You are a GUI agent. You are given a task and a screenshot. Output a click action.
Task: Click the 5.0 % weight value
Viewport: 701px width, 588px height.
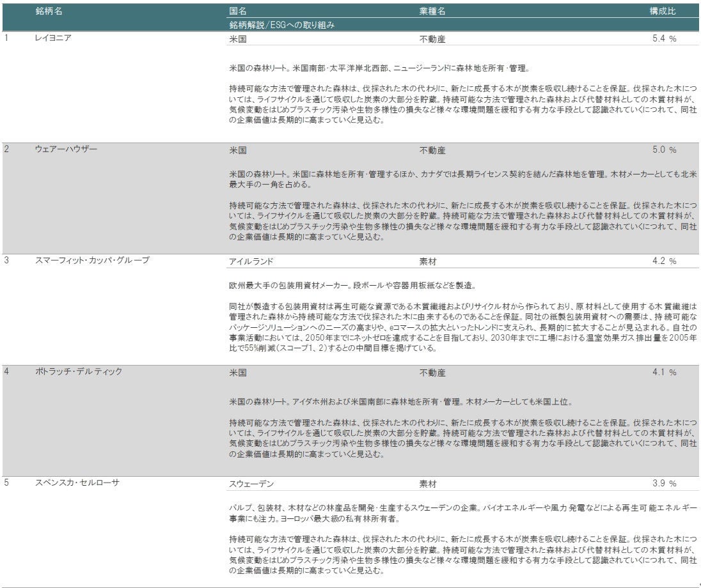point(664,150)
